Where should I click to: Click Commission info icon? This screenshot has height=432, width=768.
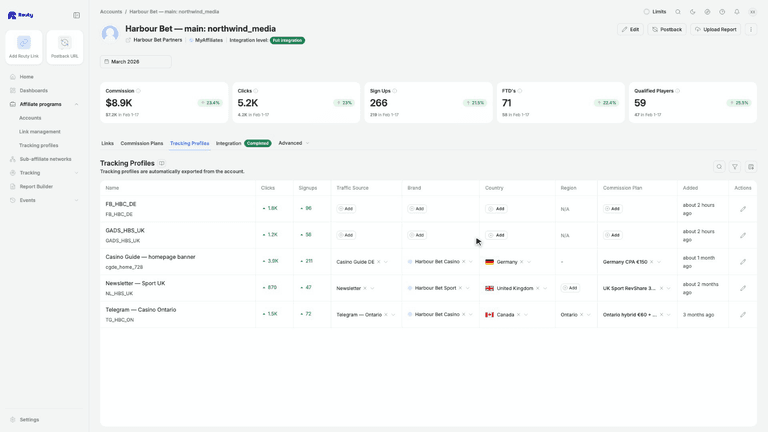pos(138,91)
